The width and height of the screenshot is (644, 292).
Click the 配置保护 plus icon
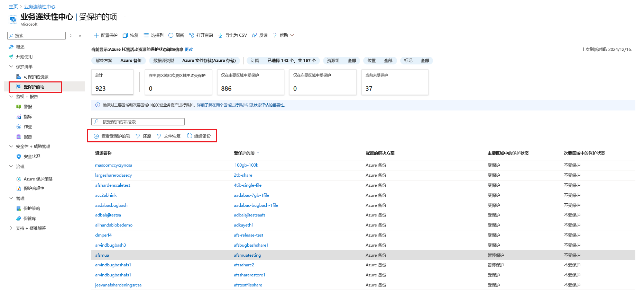(x=96, y=35)
